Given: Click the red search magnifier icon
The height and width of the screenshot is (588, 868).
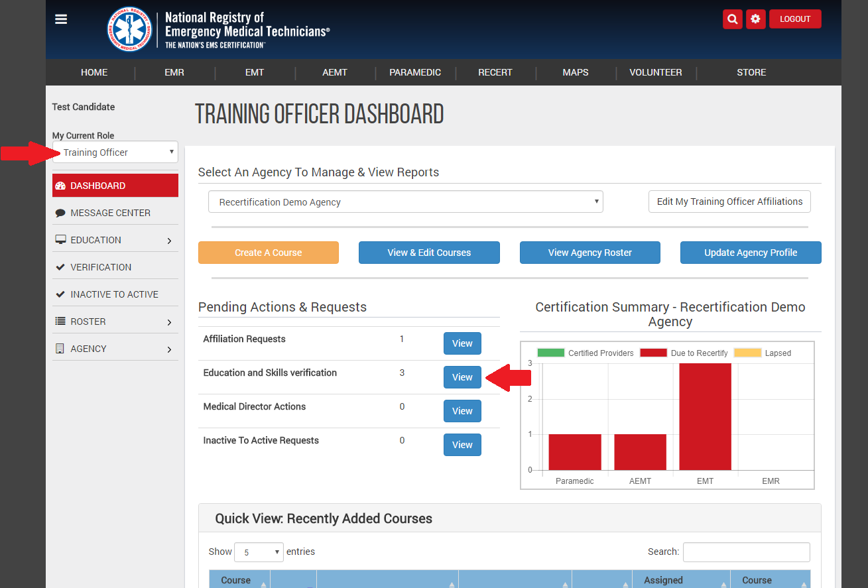Looking at the screenshot, I should 732,19.
